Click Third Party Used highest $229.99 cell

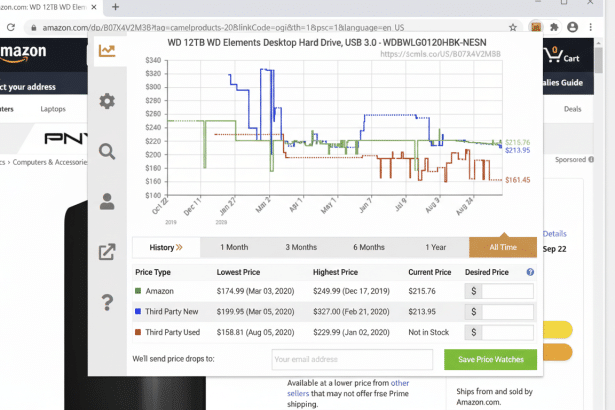(351, 332)
